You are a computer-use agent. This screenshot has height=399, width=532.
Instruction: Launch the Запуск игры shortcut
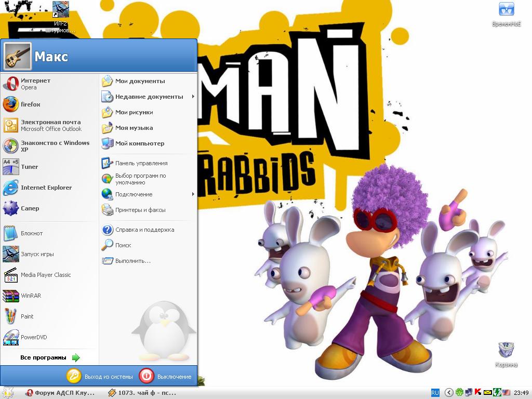49,254
